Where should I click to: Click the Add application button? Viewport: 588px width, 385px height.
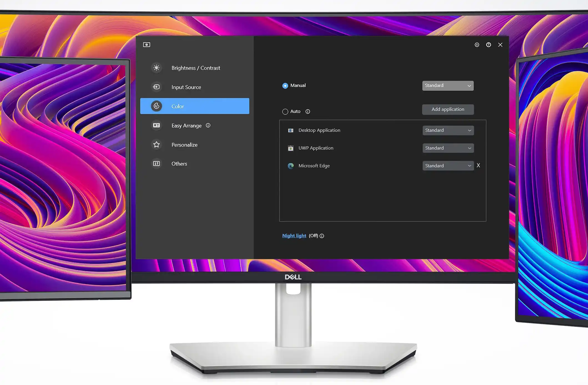coord(448,109)
